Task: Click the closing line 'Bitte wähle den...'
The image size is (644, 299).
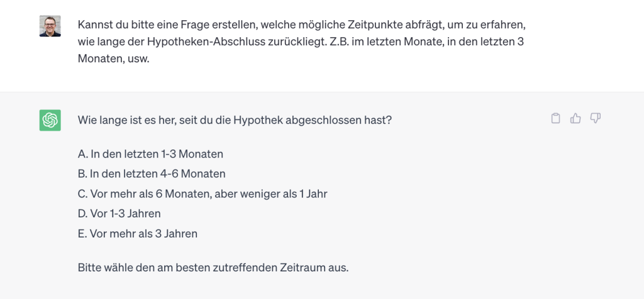Action: pyautogui.click(x=213, y=268)
